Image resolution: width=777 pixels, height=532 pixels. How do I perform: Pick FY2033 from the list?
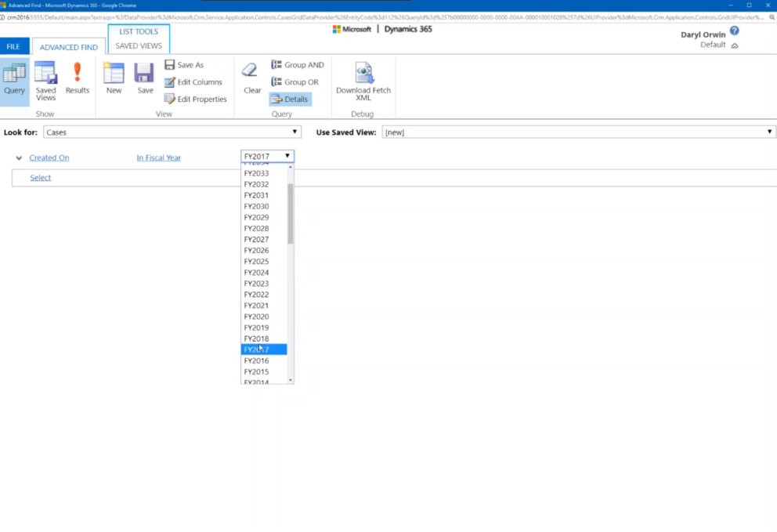pyautogui.click(x=264, y=173)
